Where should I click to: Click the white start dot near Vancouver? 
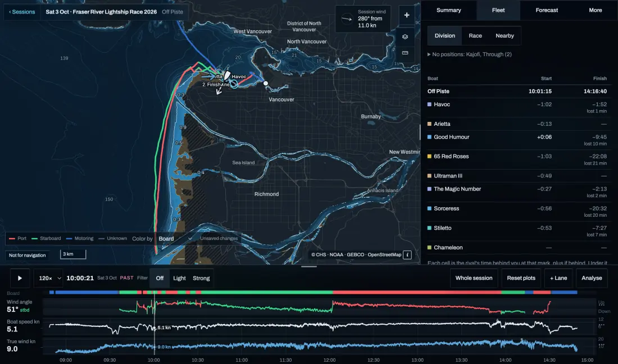tap(266, 83)
